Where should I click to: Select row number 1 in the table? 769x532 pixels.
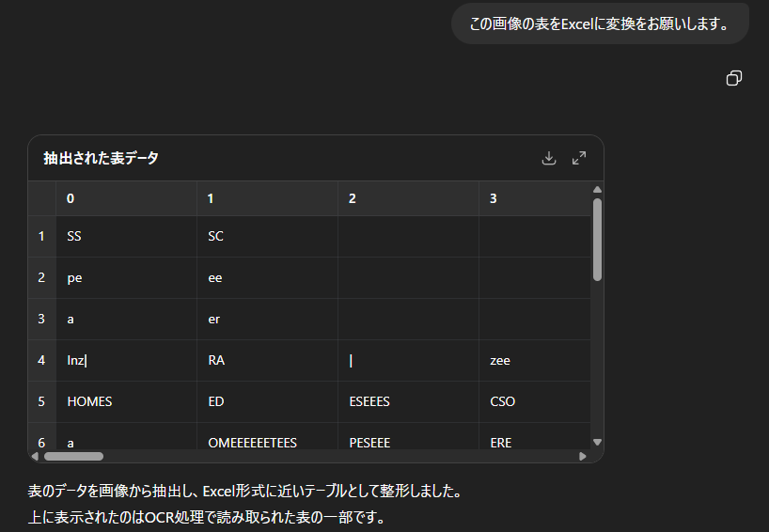point(41,236)
